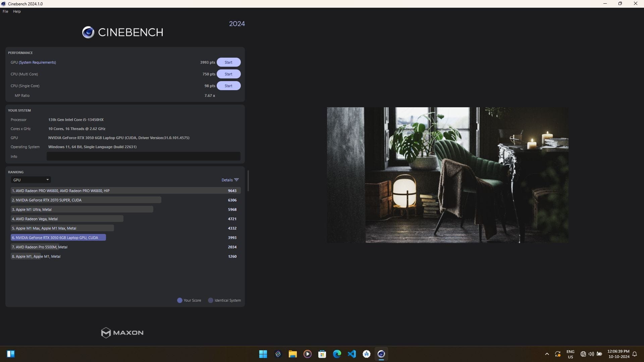644x362 pixels.
Task: Click the ranking panel scrollbar
Action: [248, 181]
